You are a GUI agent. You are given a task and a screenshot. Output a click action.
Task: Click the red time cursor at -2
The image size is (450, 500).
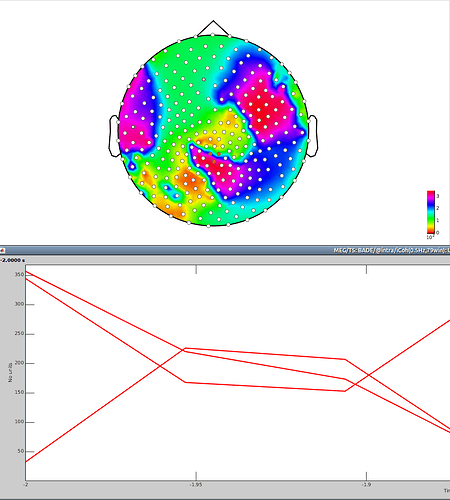tap(25, 373)
